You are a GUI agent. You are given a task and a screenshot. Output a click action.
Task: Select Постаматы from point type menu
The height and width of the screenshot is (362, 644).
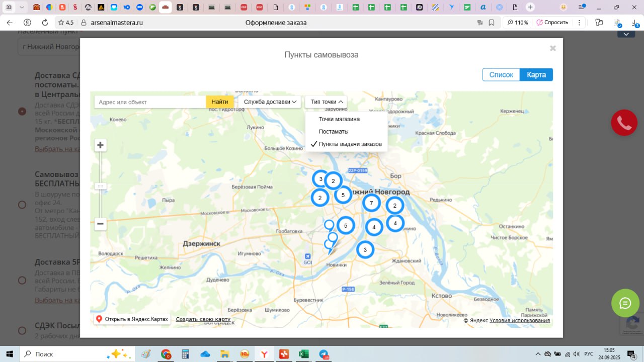pyautogui.click(x=334, y=131)
